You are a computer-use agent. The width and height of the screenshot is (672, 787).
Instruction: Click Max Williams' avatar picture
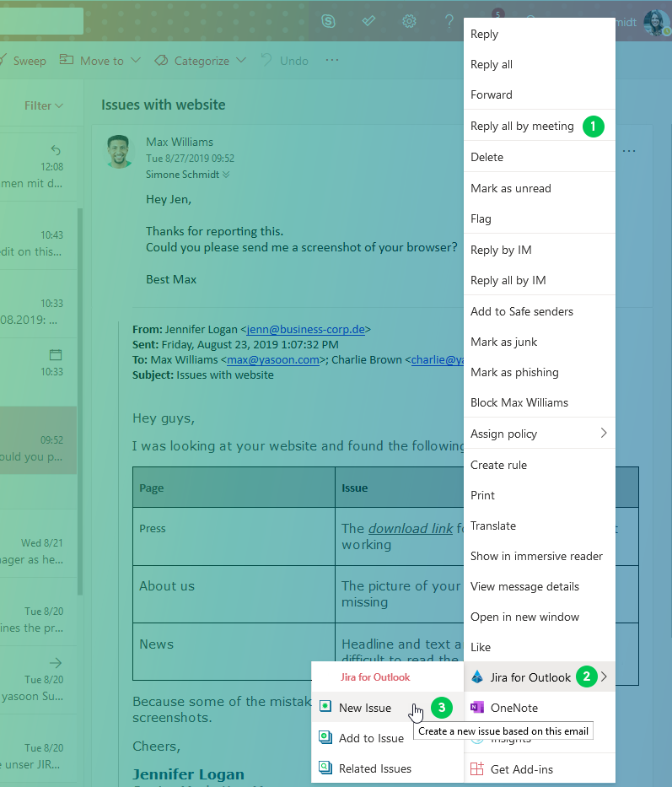tap(120, 152)
